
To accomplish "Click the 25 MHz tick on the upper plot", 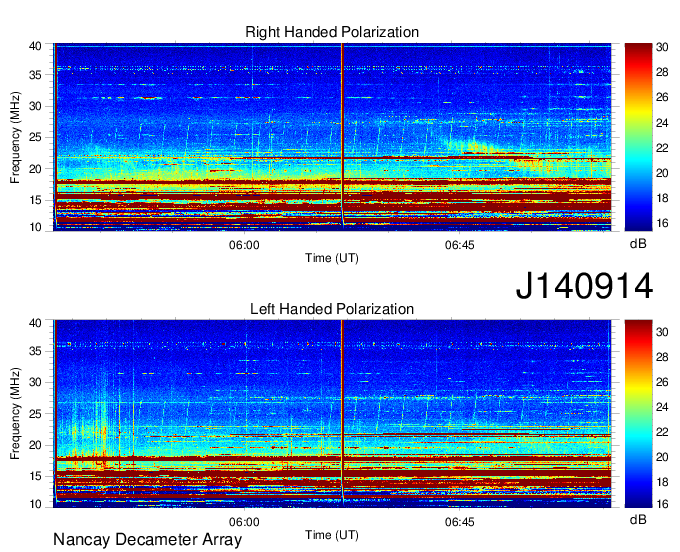I will [x=36, y=137].
